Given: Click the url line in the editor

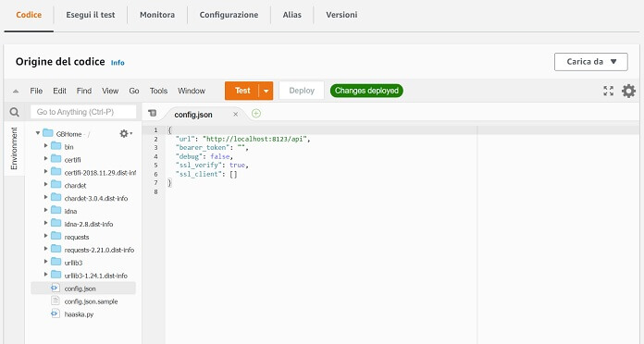Looking at the screenshot, I should pyautogui.click(x=242, y=139).
